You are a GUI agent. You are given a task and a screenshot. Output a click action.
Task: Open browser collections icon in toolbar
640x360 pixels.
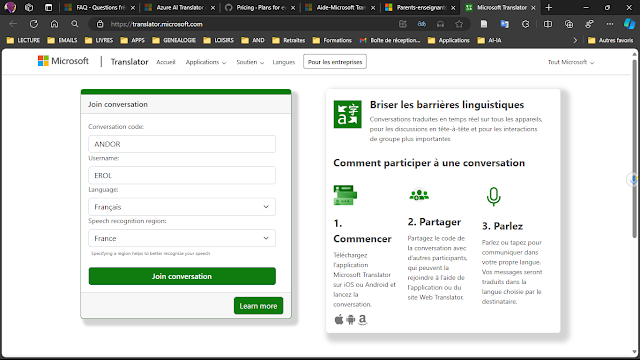[569, 24]
